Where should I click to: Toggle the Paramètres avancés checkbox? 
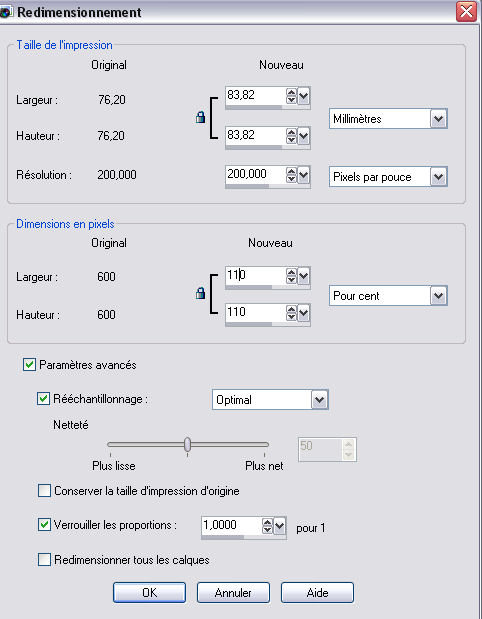(29, 364)
